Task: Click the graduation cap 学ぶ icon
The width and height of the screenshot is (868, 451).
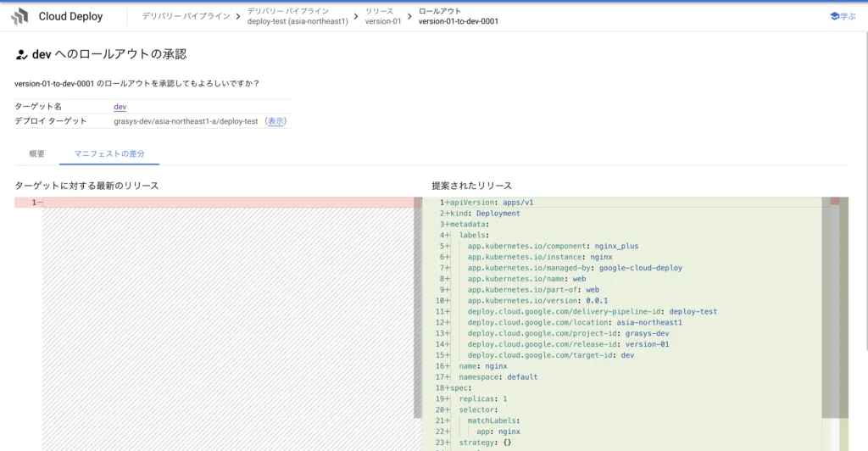Action: point(835,16)
